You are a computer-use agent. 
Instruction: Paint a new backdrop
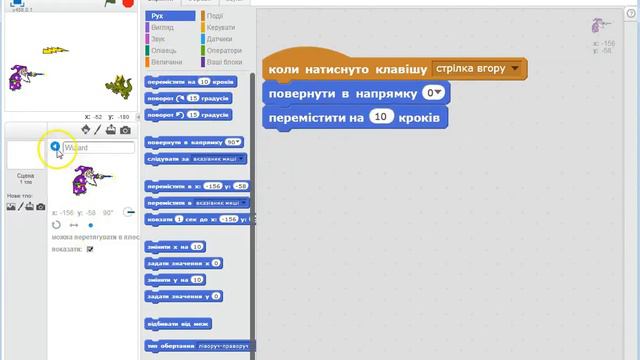[20, 207]
